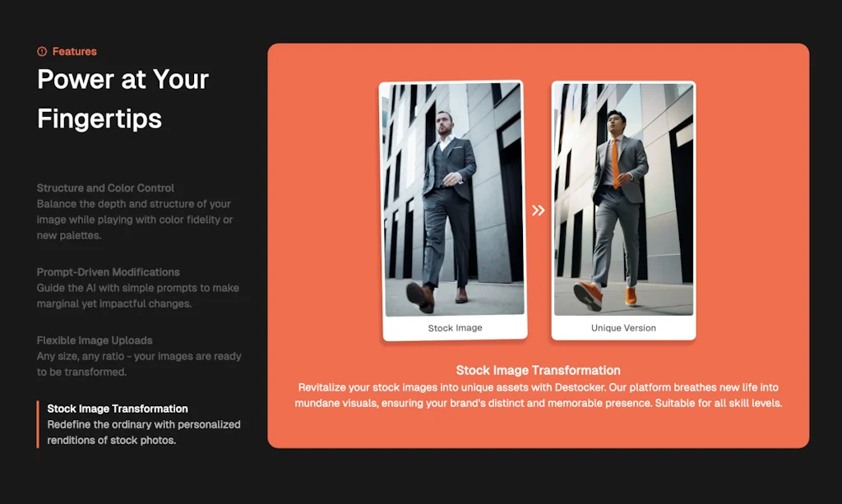Click the orange feature showcase panel
The width and height of the screenshot is (842, 504).
click(538, 247)
